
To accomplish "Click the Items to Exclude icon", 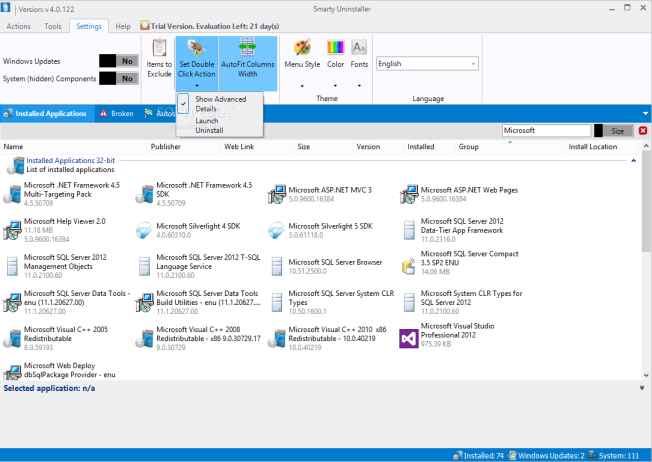I will pos(159,47).
